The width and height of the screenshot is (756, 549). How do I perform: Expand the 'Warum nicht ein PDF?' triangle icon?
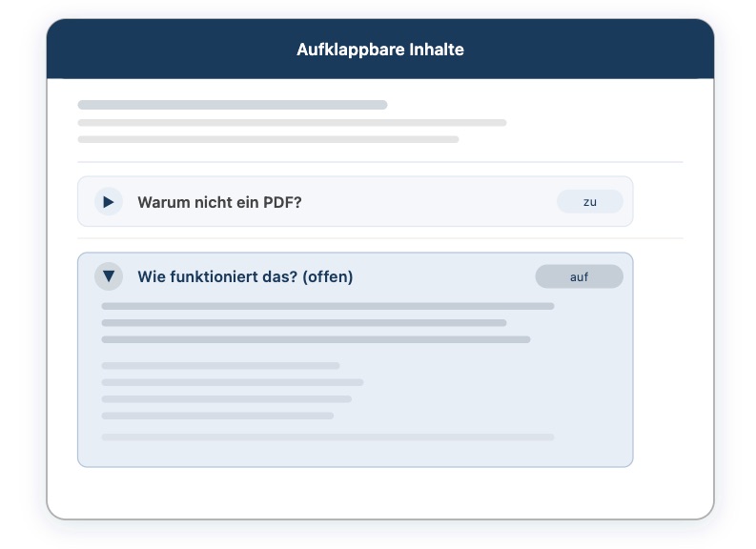tap(109, 201)
